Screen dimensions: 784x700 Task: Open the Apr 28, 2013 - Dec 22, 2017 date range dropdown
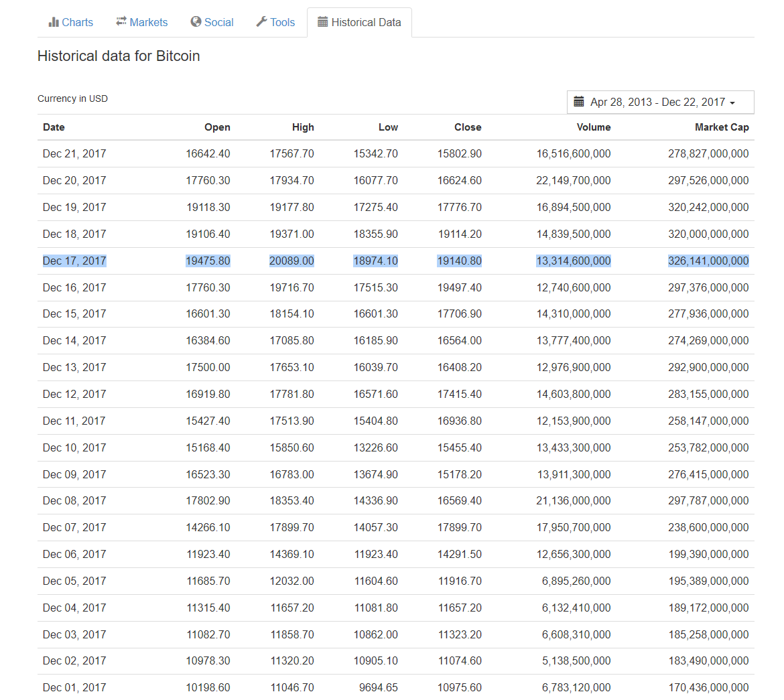tap(660, 102)
